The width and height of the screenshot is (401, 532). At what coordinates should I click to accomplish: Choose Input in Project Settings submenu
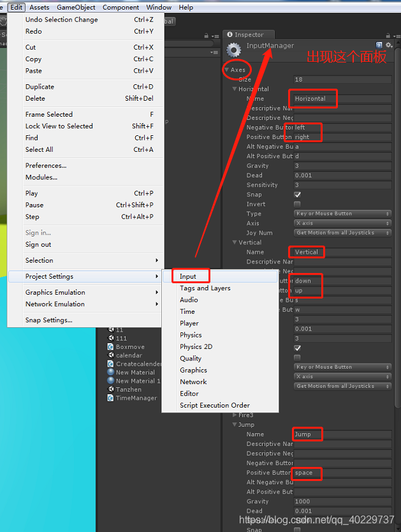pos(220,276)
